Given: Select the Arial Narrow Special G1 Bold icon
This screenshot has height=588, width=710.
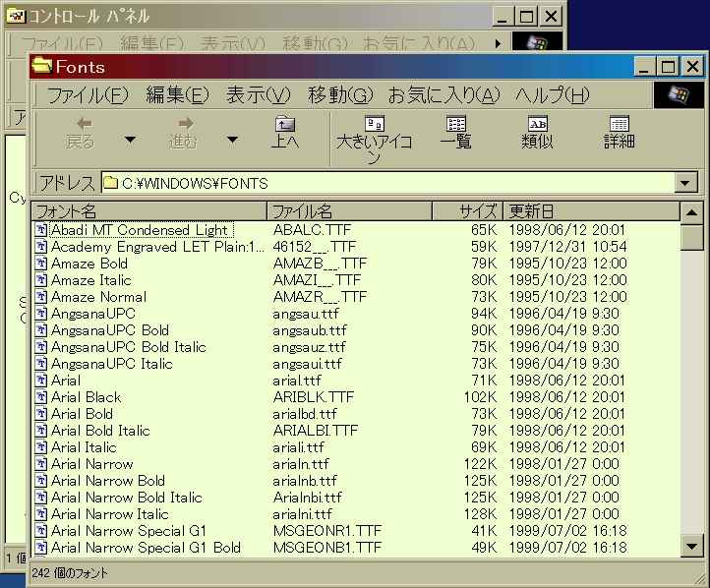Looking at the screenshot, I should [41, 548].
